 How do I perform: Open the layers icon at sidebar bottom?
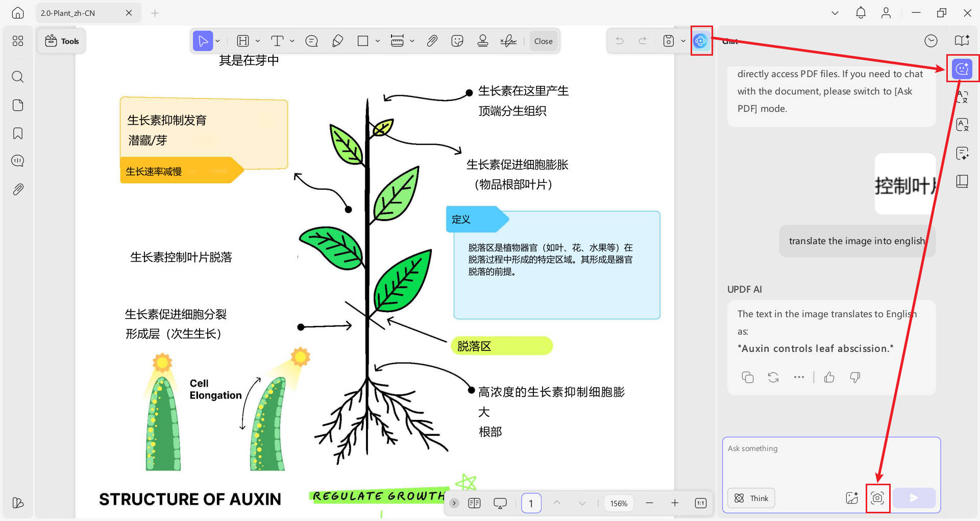[x=18, y=503]
